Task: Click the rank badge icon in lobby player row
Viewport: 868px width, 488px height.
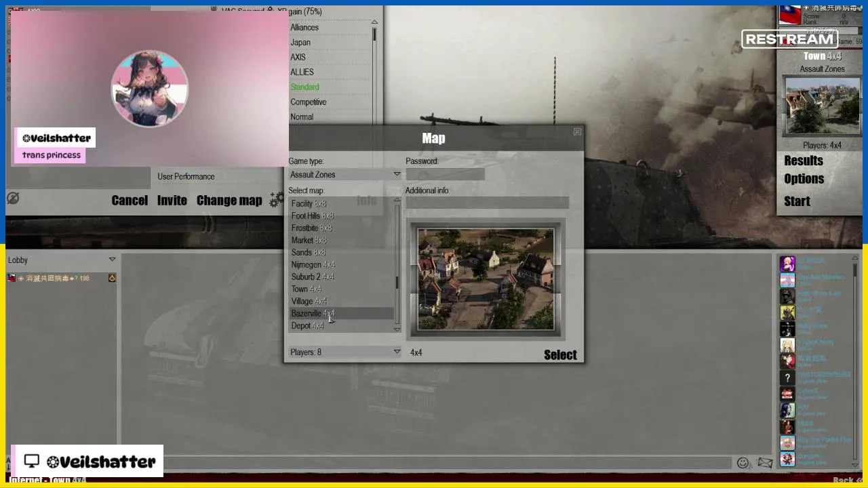Action: click(x=112, y=278)
